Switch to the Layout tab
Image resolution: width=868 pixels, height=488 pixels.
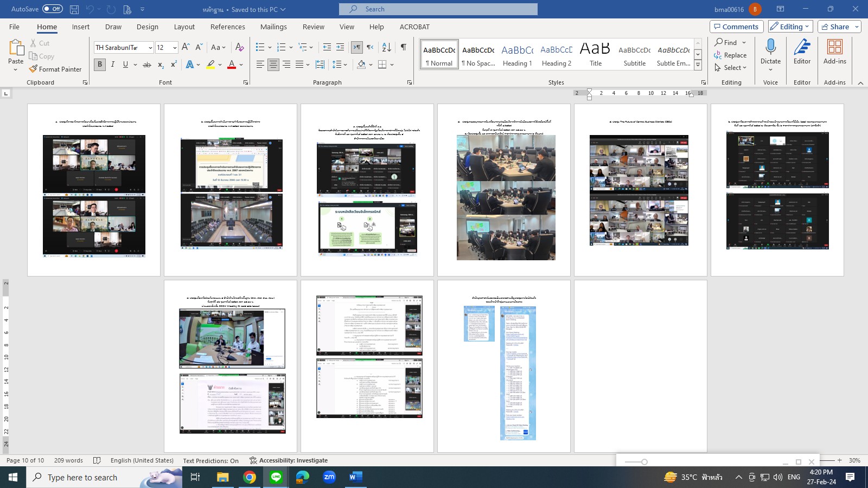[184, 27]
